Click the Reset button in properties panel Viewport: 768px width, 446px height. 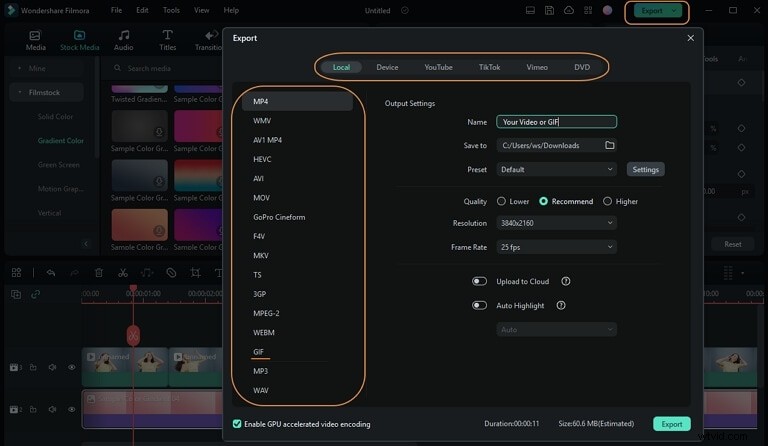pyautogui.click(x=733, y=244)
